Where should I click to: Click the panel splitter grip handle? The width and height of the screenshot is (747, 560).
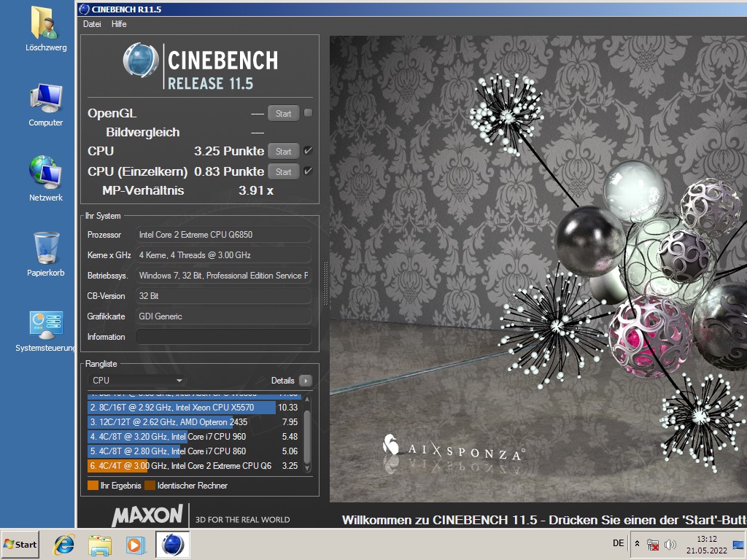tap(325, 284)
